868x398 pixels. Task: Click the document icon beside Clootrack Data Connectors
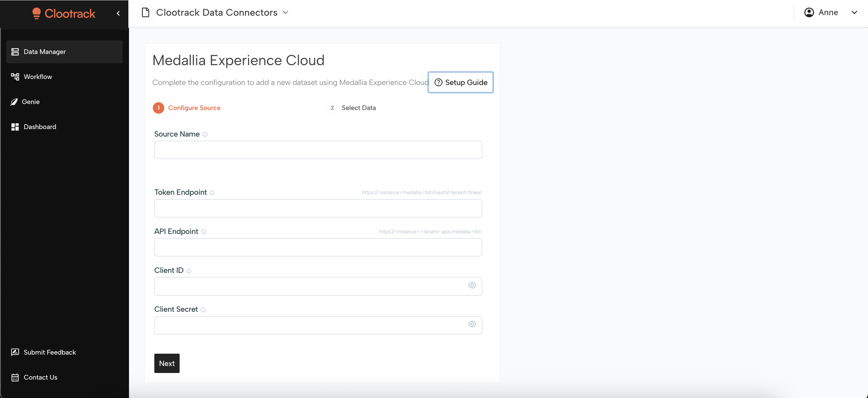(x=146, y=12)
